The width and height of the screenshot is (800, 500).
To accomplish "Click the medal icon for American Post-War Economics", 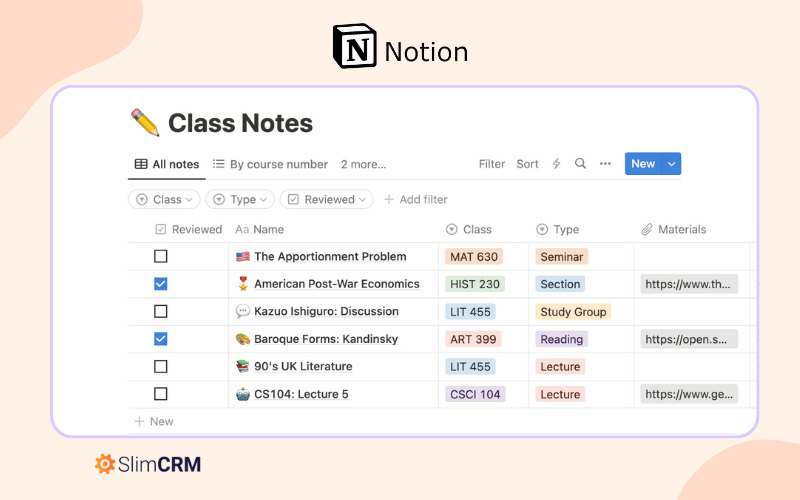I will pos(243,284).
